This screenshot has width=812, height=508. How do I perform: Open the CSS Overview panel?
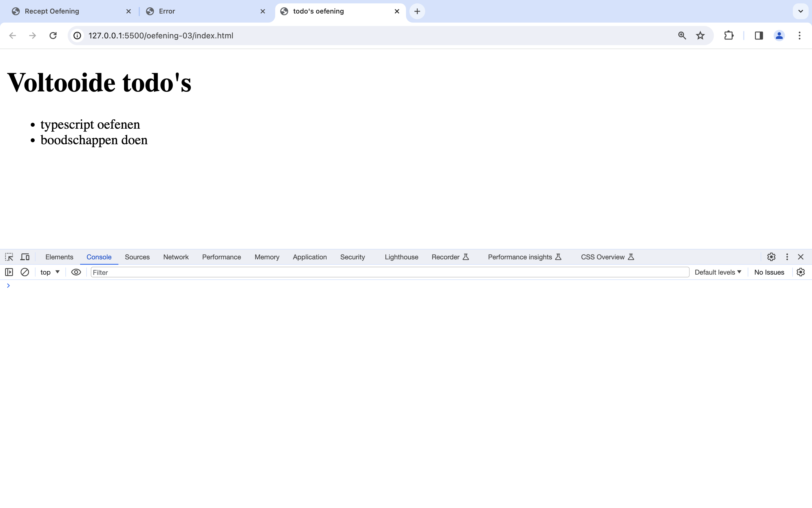tap(607, 257)
